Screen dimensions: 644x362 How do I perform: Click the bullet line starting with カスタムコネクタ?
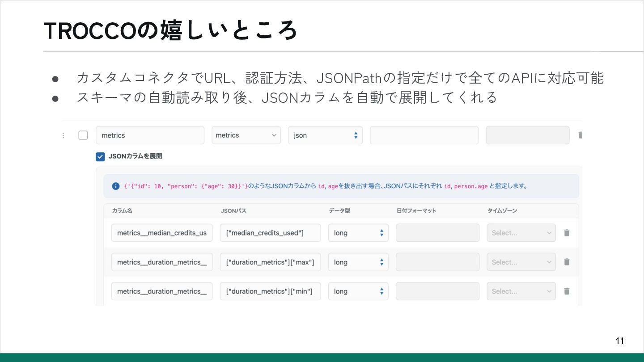pos(340,78)
